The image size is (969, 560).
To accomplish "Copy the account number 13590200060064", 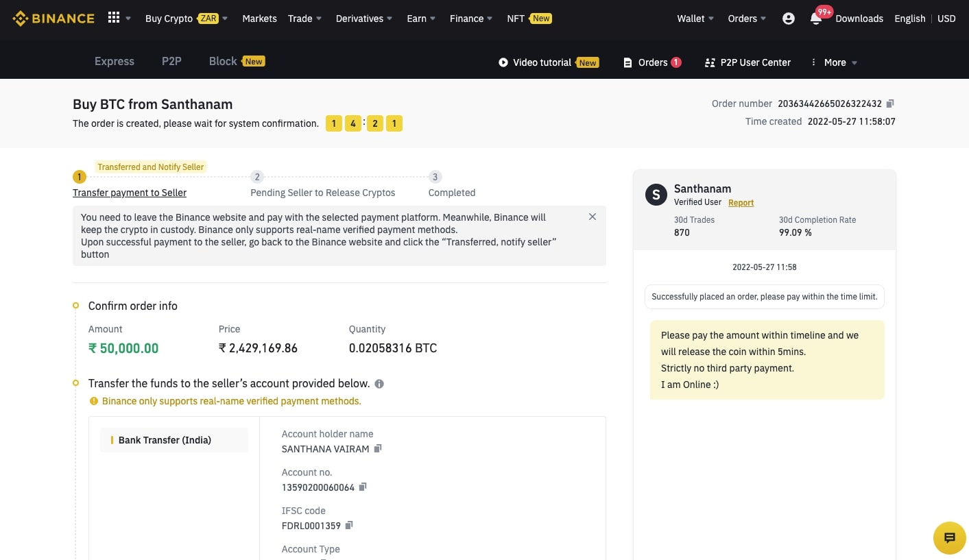I will [363, 487].
